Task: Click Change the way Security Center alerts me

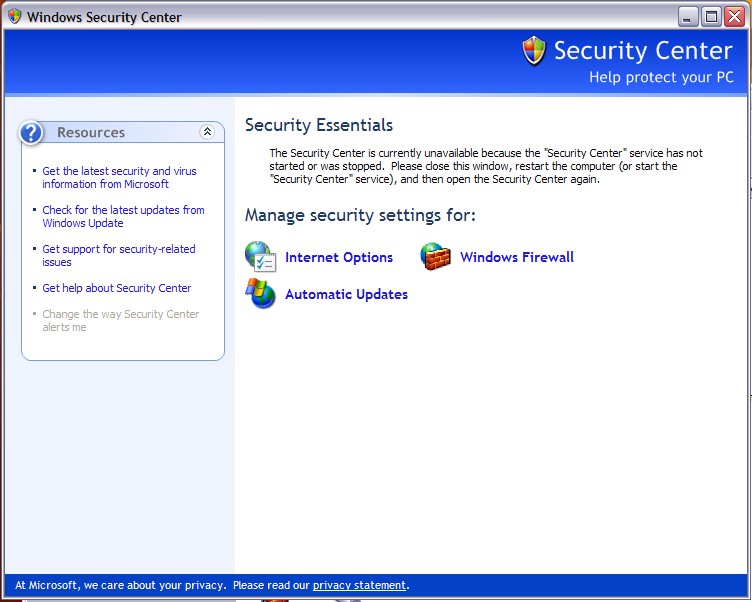Action: click(x=120, y=320)
